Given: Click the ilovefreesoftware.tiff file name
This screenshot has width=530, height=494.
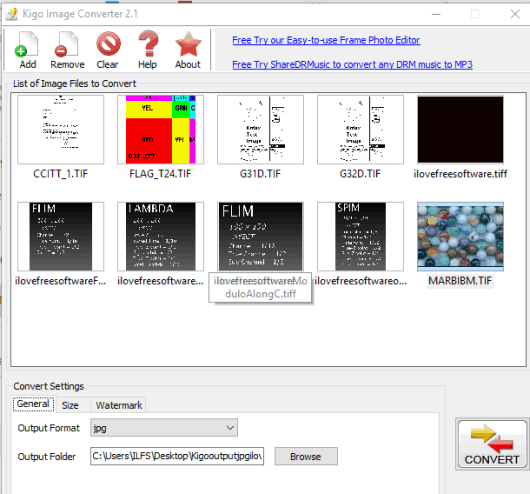Looking at the screenshot, I should tap(460, 174).
